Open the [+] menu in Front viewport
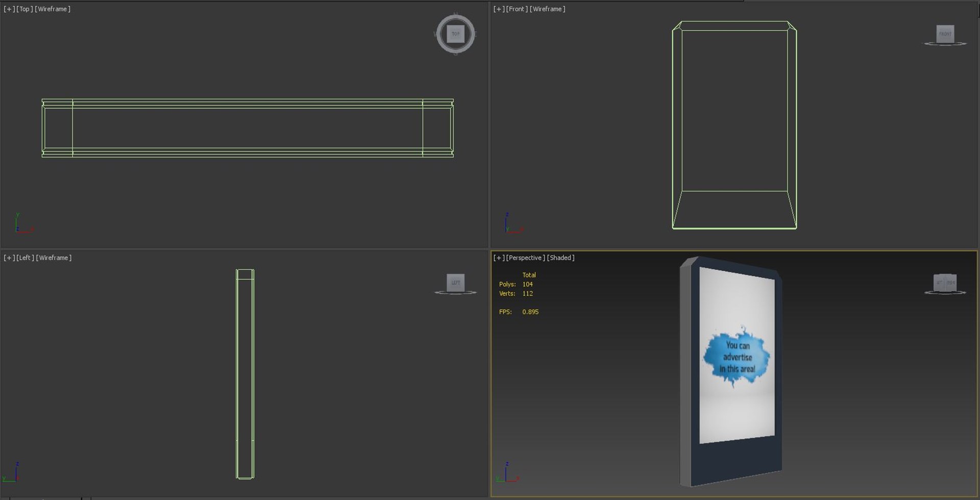Viewport: 980px width, 500px height. tap(499, 9)
